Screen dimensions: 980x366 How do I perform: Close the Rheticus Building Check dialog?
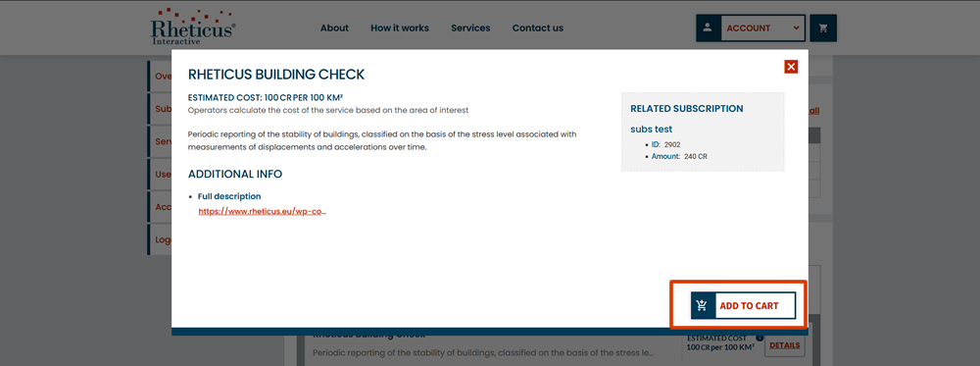791,67
